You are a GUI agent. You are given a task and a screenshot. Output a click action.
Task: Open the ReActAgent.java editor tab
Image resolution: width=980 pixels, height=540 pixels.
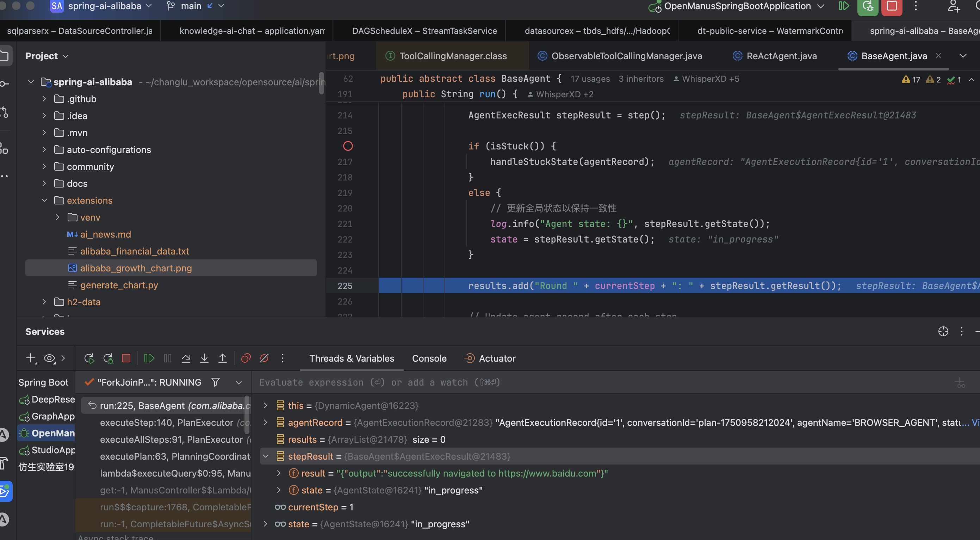click(x=781, y=56)
